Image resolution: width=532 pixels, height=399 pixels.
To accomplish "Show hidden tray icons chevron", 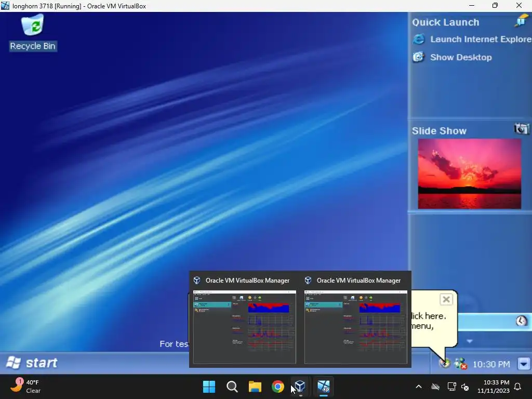I will tap(419, 387).
